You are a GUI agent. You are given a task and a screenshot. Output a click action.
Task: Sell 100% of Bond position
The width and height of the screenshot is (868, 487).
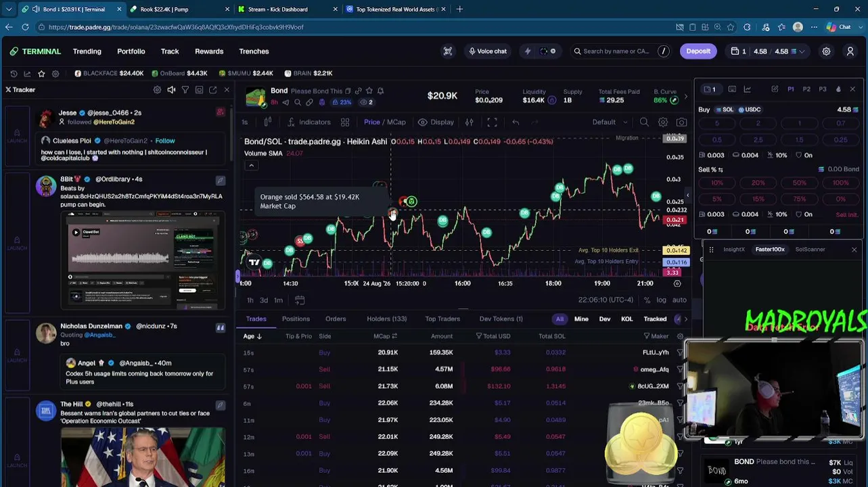(841, 183)
